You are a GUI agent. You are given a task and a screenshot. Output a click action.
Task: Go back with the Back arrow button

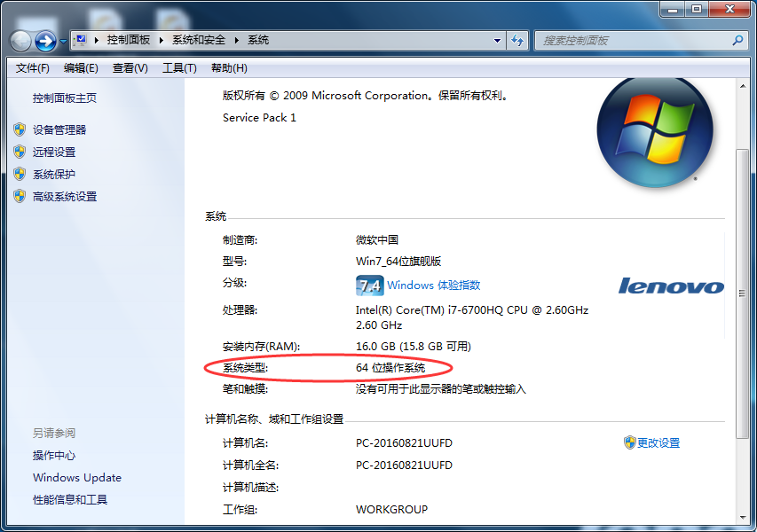20,41
